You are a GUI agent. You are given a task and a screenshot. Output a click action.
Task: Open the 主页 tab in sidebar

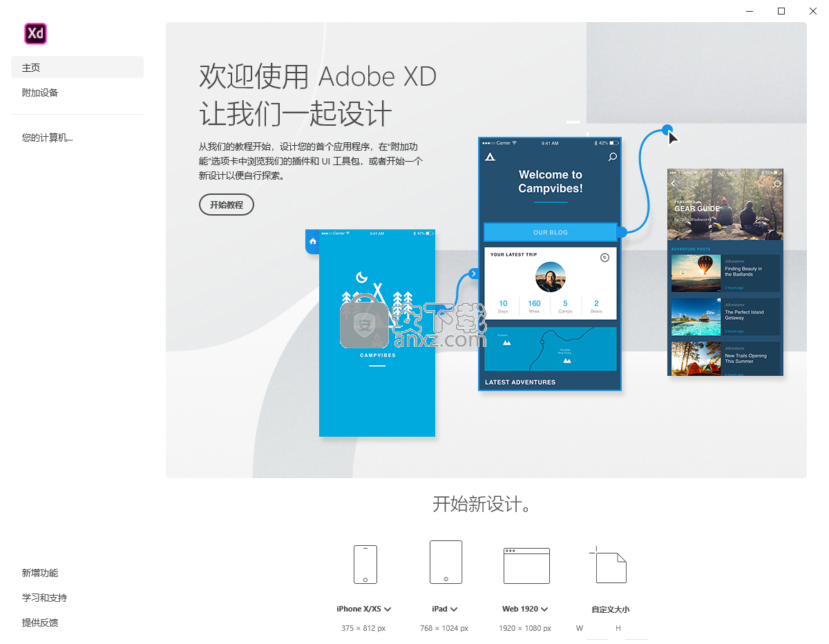pos(77,67)
